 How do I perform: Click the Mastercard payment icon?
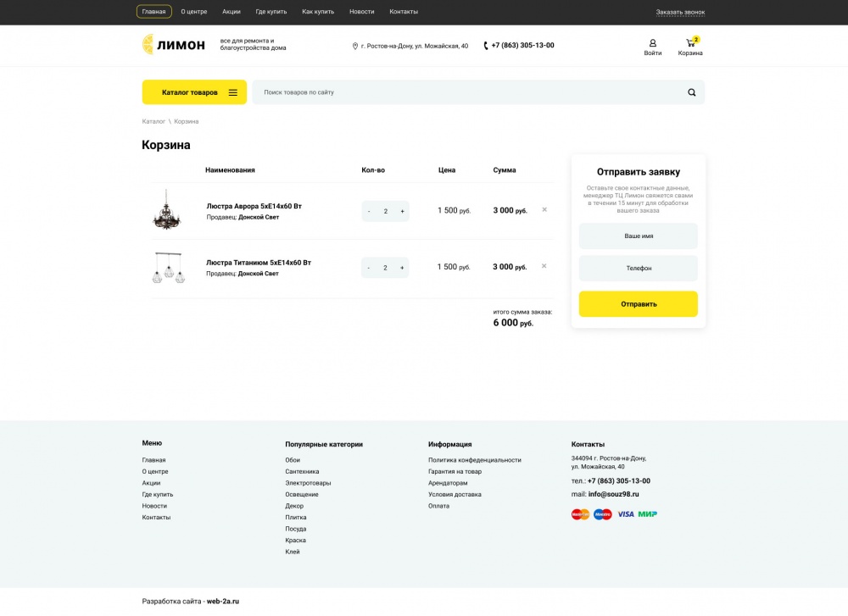pos(580,514)
